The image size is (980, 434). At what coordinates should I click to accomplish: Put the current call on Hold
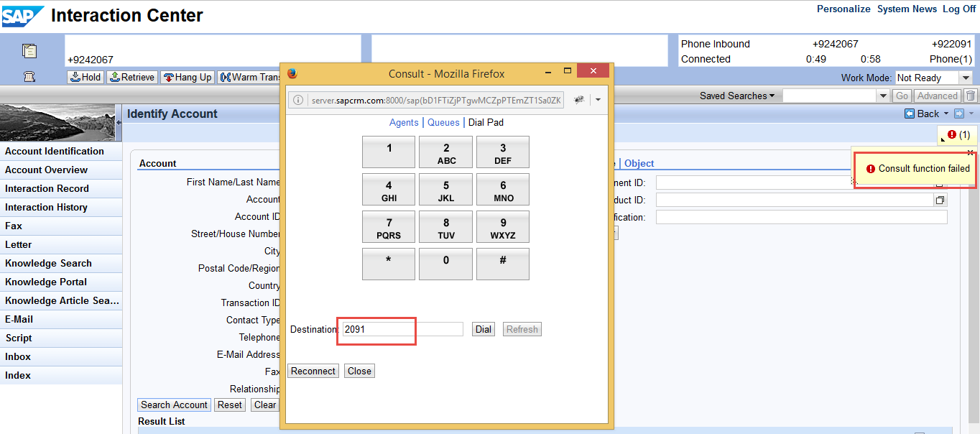click(84, 77)
